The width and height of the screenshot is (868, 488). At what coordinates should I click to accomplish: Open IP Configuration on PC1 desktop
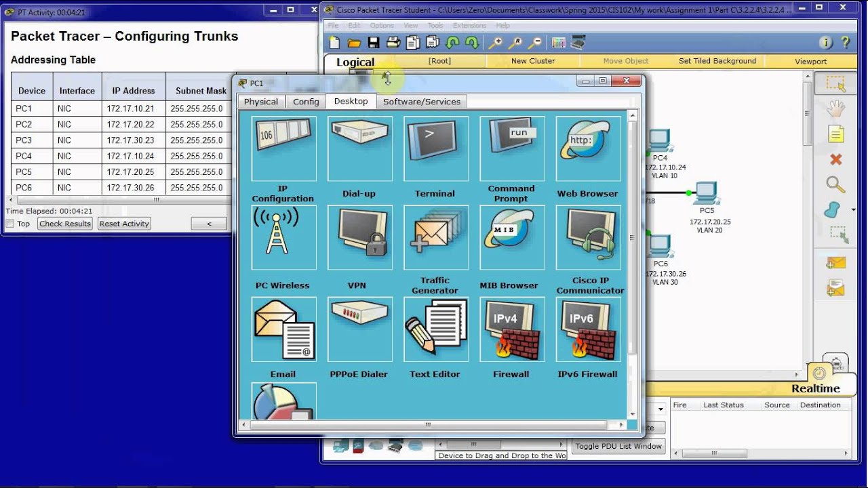[x=283, y=148]
